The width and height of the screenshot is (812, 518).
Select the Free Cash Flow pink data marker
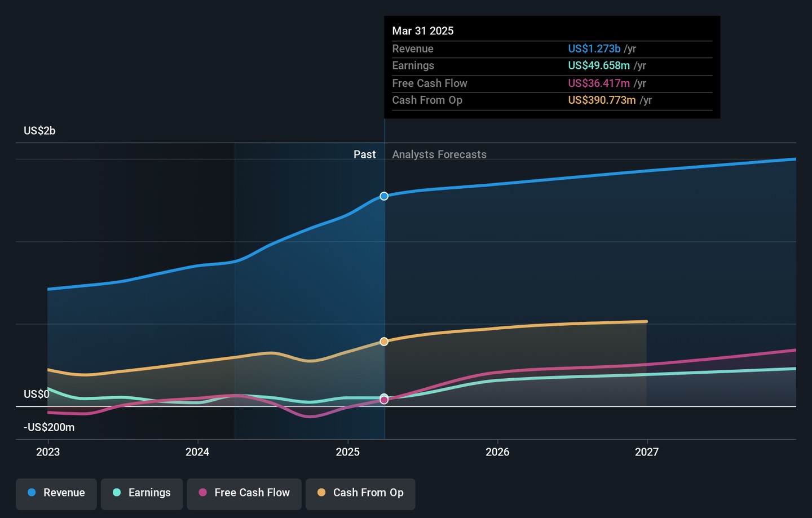click(x=384, y=400)
